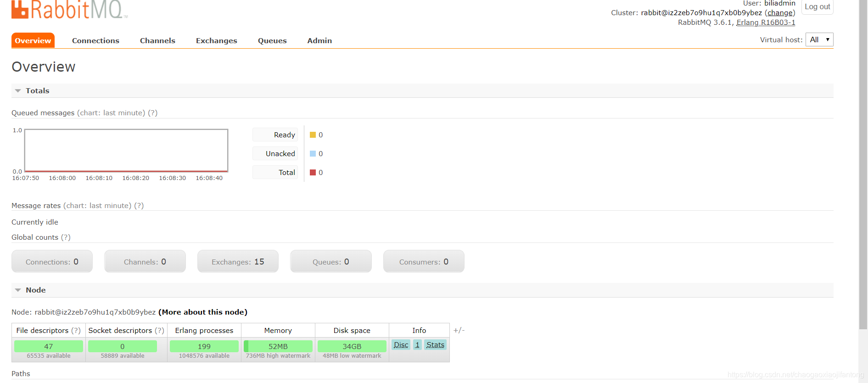Log out of the management console
This screenshot has height=383, width=868.
817,7
